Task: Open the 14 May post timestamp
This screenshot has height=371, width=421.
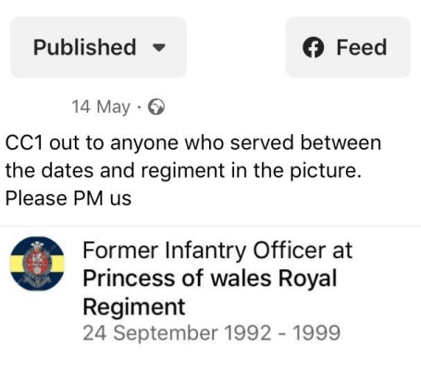Action: pyautogui.click(x=101, y=107)
